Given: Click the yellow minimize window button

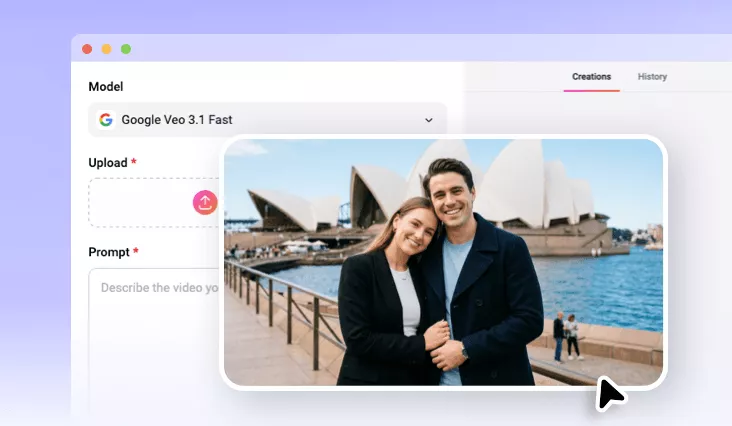Looking at the screenshot, I should [106, 49].
